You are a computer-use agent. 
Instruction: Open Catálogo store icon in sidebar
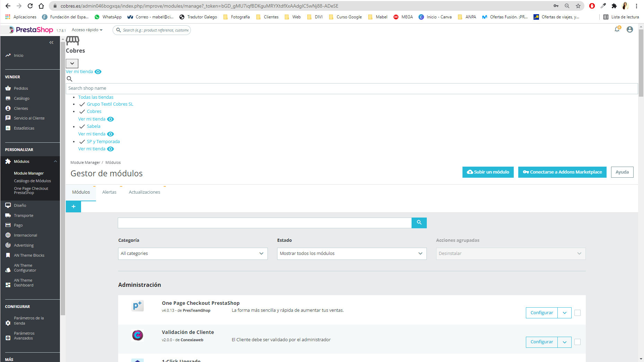[8, 98]
